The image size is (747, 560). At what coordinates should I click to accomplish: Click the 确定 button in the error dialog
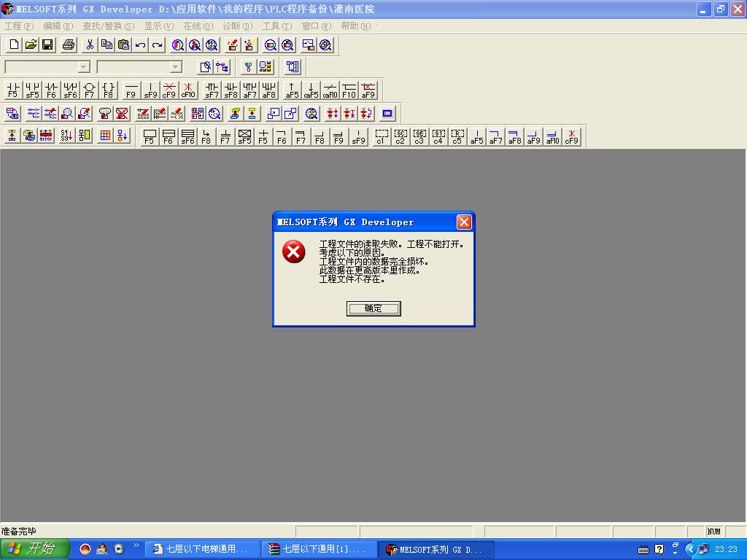[x=373, y=308]
